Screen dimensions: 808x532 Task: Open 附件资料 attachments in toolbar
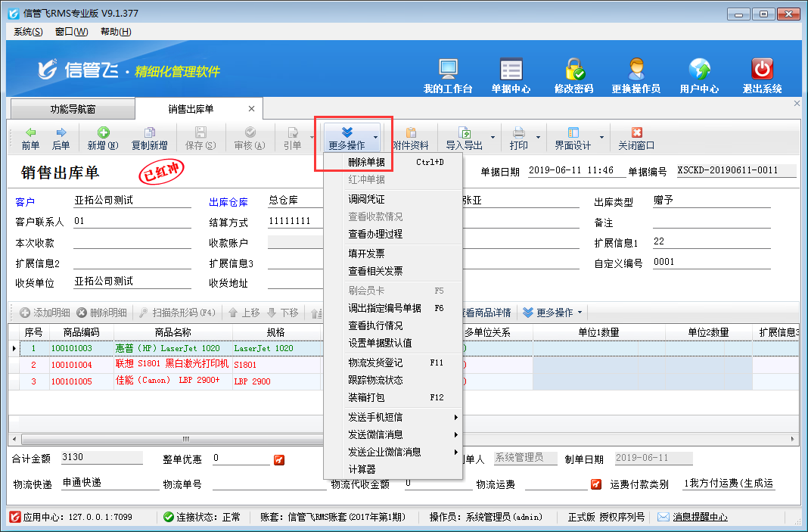pos(411,138)
